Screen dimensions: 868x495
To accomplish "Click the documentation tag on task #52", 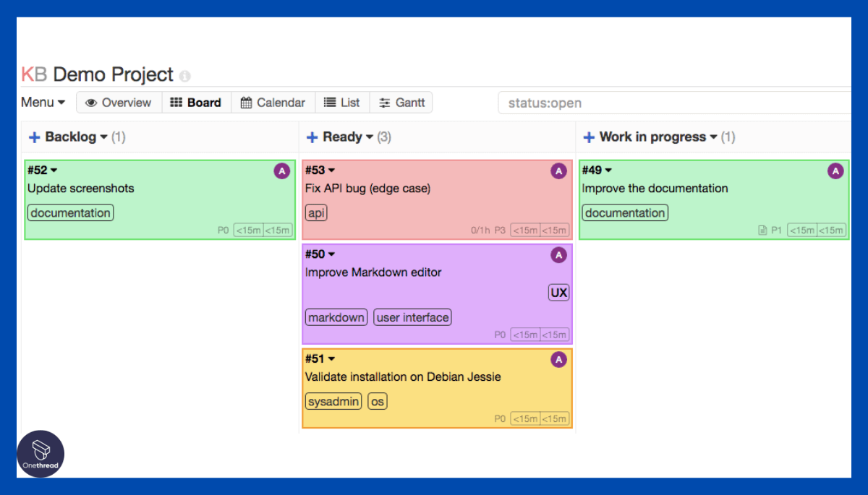I will [x=70, y=212].
